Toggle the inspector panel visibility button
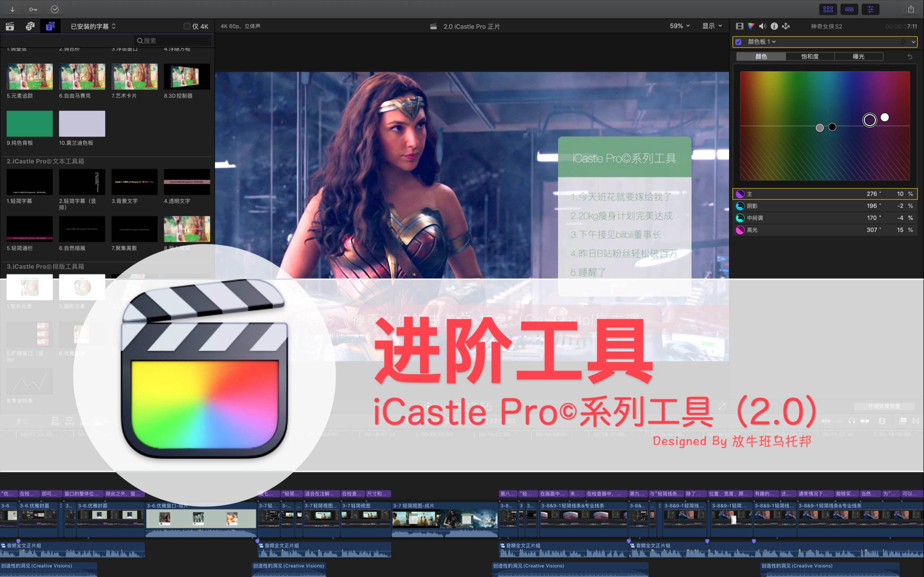 [x=870, y=10]
